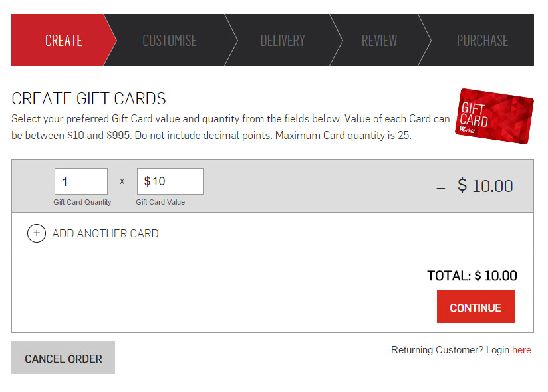548x392 pixels.
Task: Open the DELIVERY step
Action: [x=283, y=41]
